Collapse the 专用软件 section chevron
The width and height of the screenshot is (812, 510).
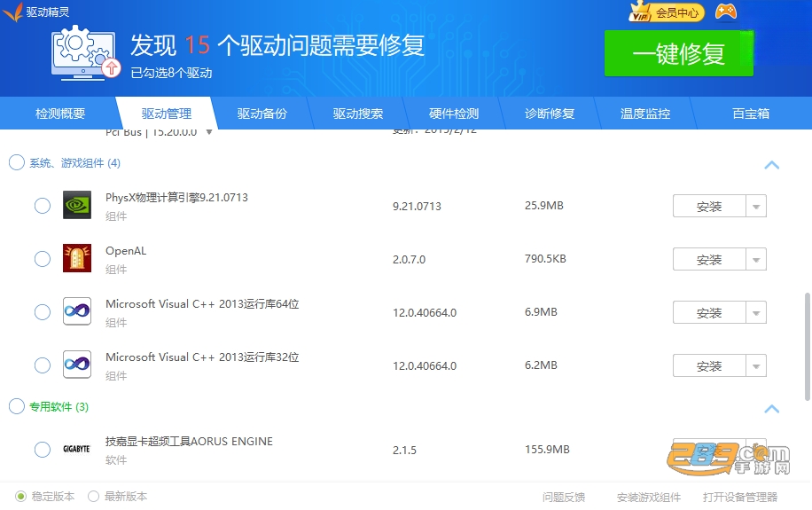point(771,409)
